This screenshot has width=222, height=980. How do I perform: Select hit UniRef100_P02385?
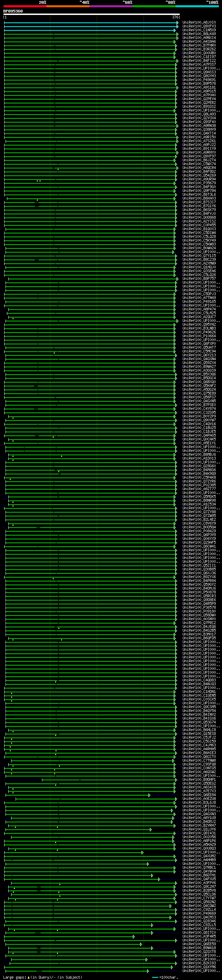click(x=199, y=485)
